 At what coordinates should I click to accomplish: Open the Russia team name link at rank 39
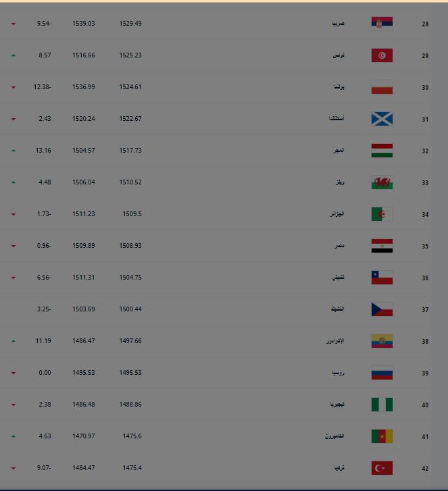[338, 373]
